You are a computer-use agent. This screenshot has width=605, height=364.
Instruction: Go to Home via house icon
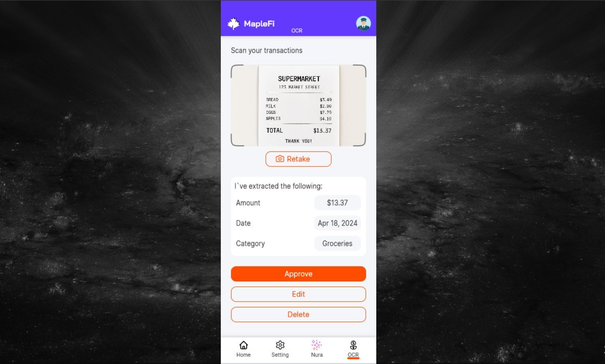pos(243,345)
